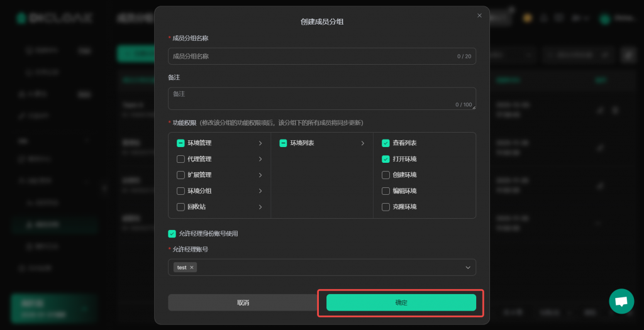Check the 编辑环境 option
Image resolution: width=644 pixels, height=330 pixels.
pos(386,191)
